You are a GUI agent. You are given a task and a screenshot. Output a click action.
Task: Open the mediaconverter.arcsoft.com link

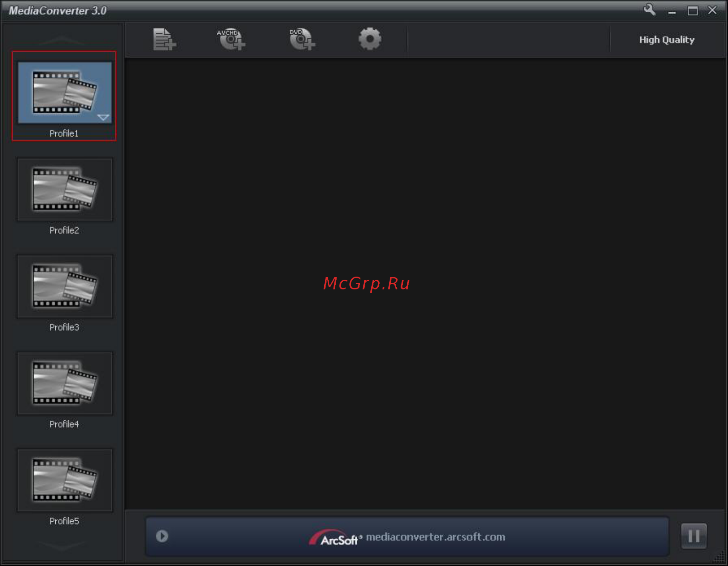pos(436,537)
